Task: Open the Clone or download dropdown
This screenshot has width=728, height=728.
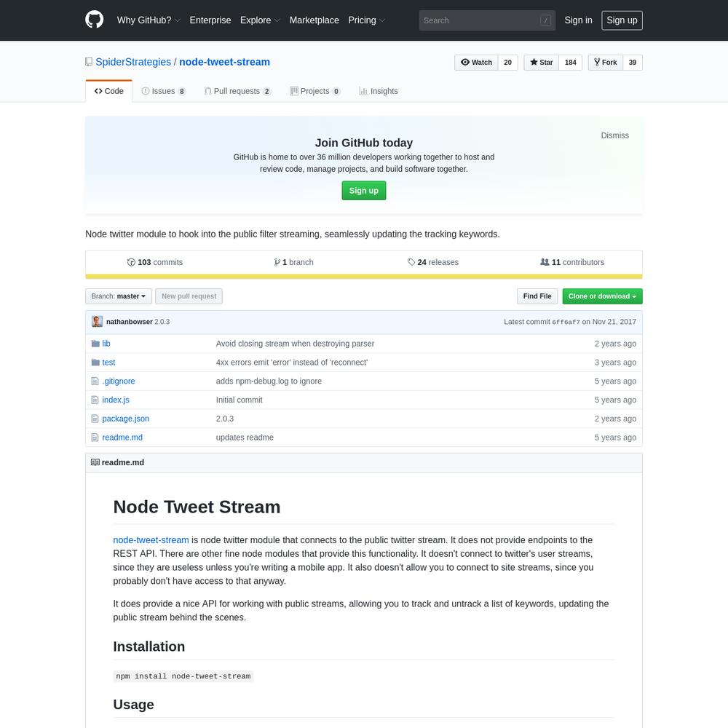Action: pos(602,296)
